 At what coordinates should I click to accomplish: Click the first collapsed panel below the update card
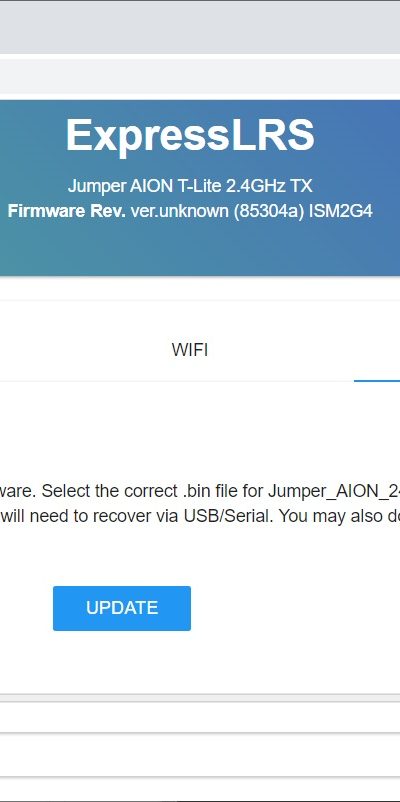pyautogui.click(x=200, y=717)
